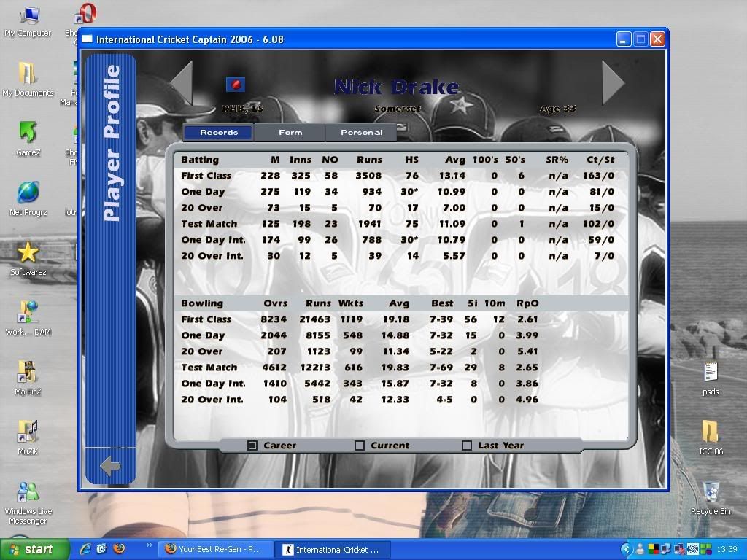Screen dimensions: 747x560
Task: Launch Internet Explorer from quick launch
Action: [86, 549]
